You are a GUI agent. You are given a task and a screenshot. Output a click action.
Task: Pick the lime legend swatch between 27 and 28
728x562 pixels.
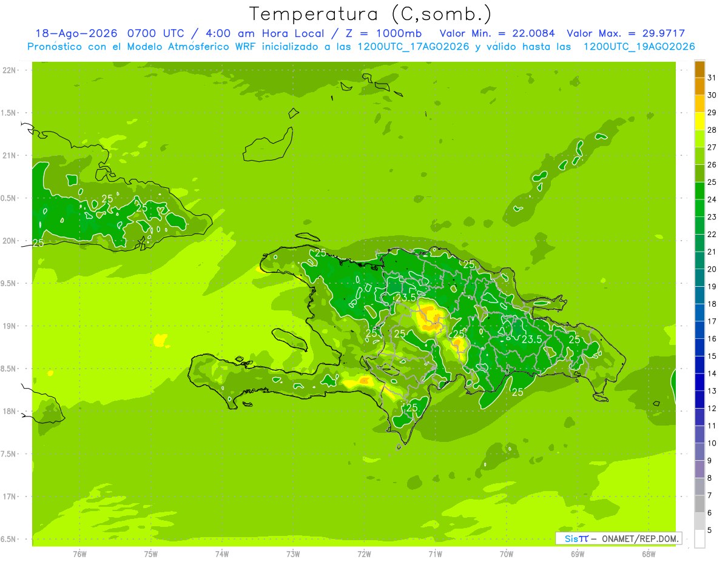click(x=699, y=139)
